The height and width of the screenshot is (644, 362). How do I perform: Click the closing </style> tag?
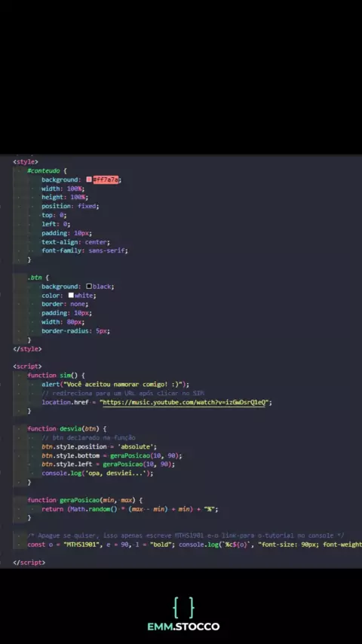coord(27,349)
